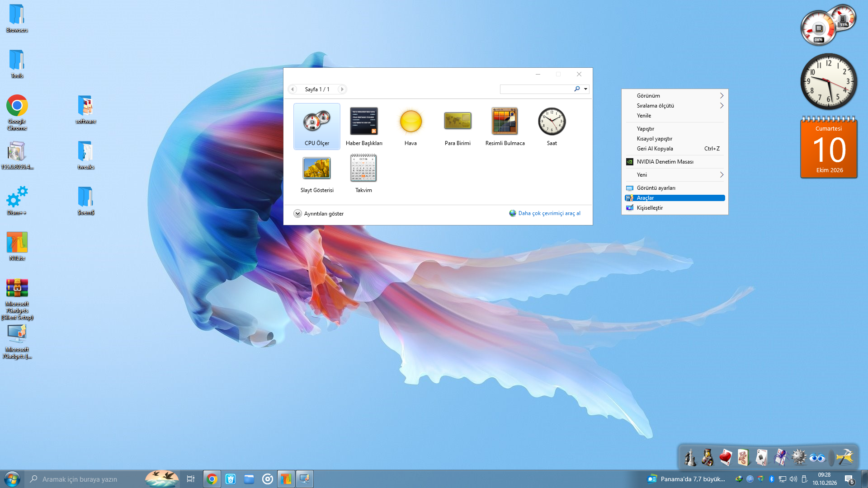The image size is (868, 488).
Task: Launch Minesweeper mine icon in dock
Action: click(799, 457)
